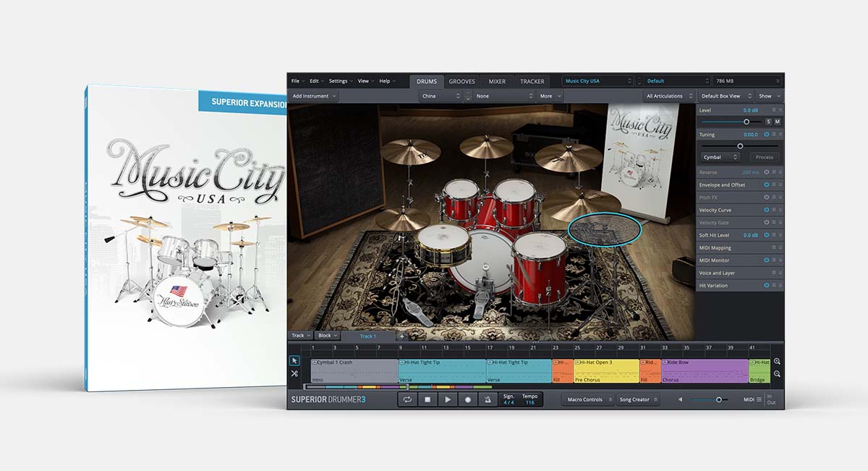
Task: Open the Settings menu
Action: click(340, 81)
